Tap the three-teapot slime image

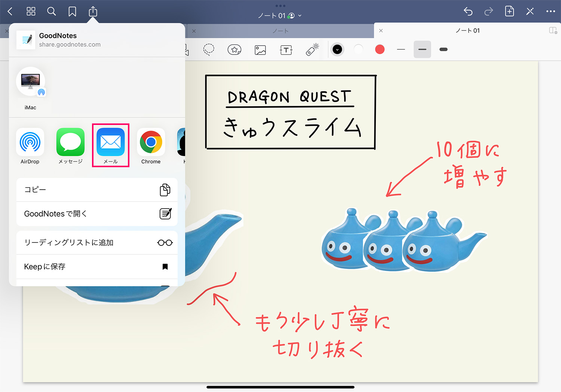pos(404,239)
